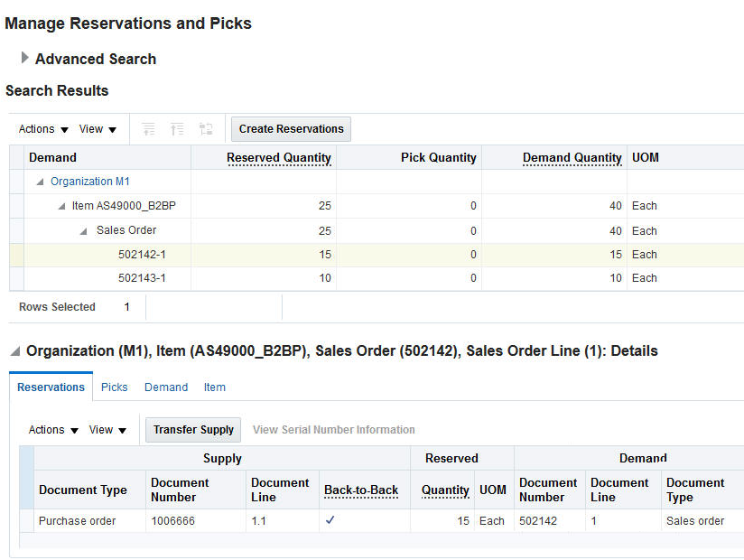Collapse the Organization M1 tree node
This screenshot has height=560, width=744.
40,181
